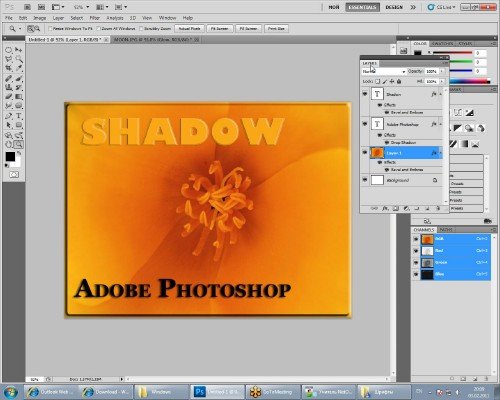Select the Eraser tool
This screenshot has height=400, width=500.
(9, 97)
